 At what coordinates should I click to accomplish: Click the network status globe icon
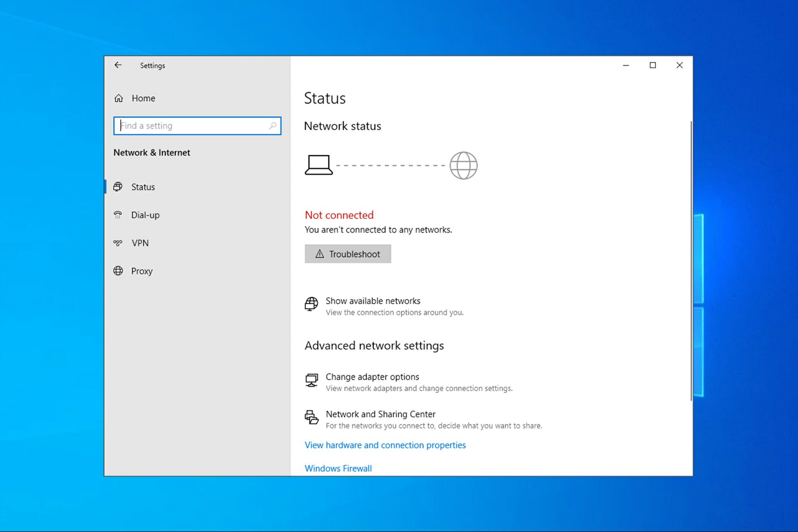[x=463, y=165]
